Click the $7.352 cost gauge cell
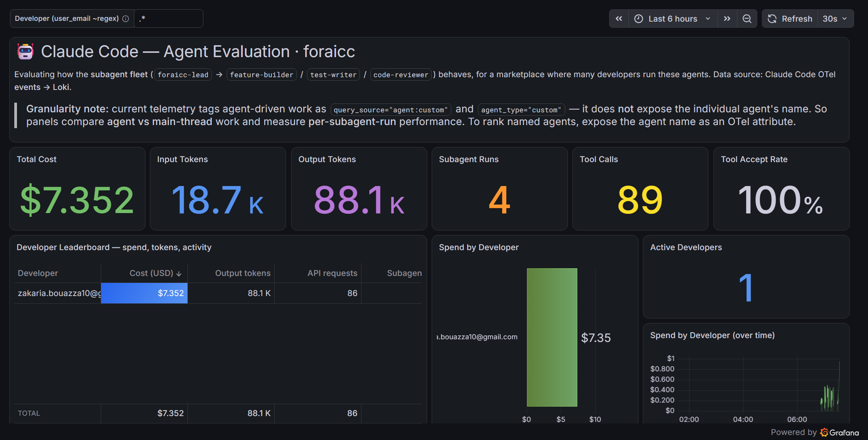Image resolution: width=868 pixels, height=440 pixels. (x=144, y=293)
